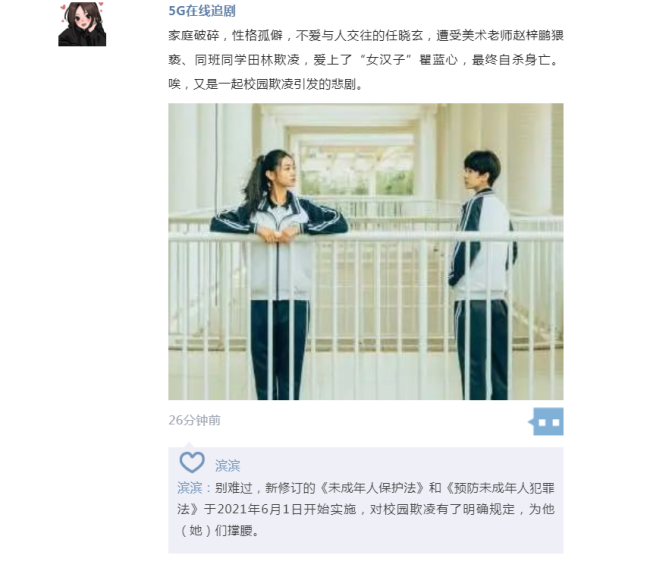
Task: Open 滨滨 in the likes row beside heart
Action: click(x=228, y=466)
